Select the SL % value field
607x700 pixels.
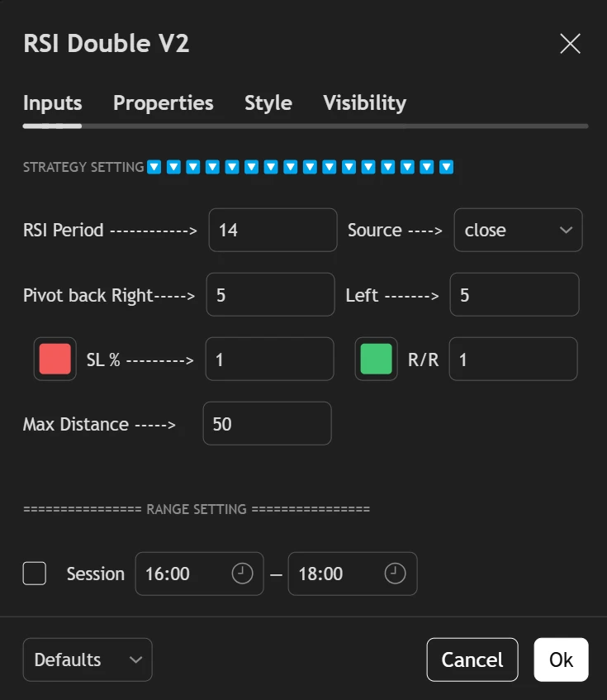point(269,359)
